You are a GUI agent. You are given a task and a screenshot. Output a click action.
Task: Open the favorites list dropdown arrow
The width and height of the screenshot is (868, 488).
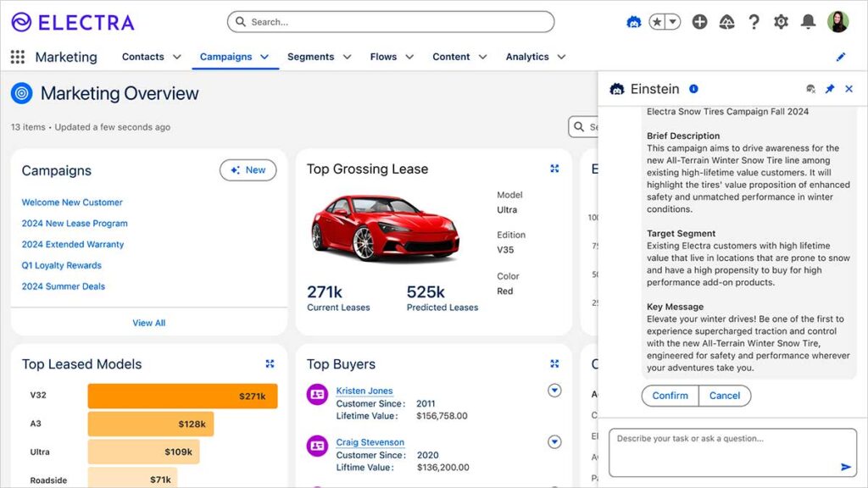[x=672, y=22]
